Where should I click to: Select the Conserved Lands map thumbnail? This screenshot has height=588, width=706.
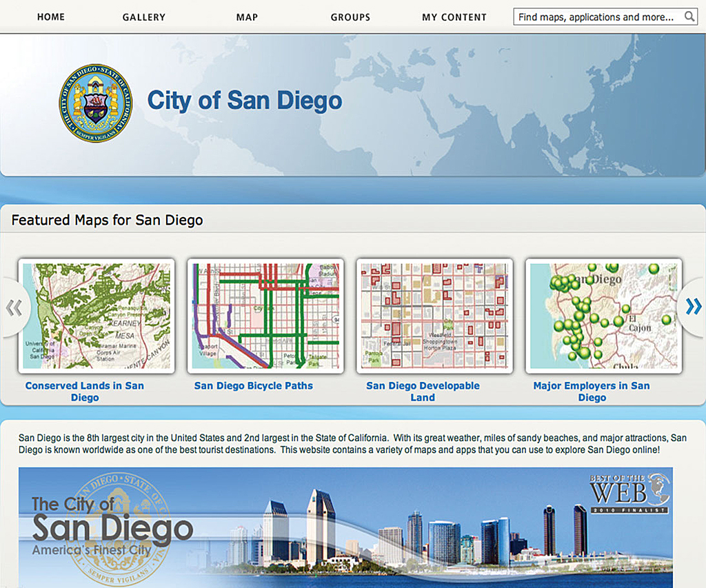pos(97,316)
